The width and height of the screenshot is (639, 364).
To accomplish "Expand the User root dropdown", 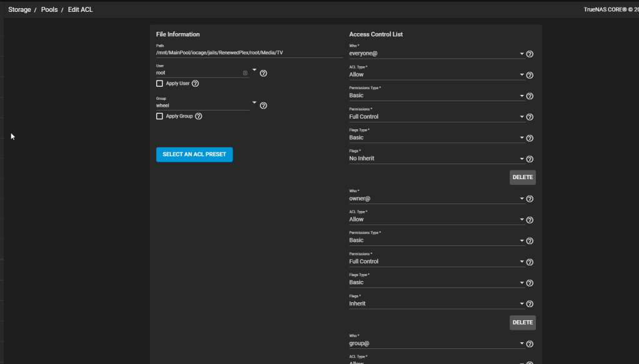I will (254, 70).
